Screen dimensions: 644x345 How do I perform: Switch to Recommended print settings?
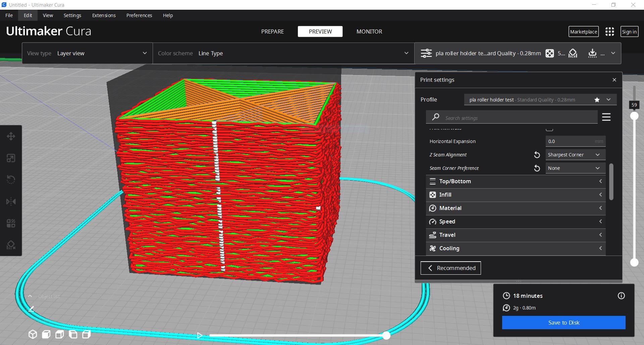pyautogui.click(x=450, y=268)
